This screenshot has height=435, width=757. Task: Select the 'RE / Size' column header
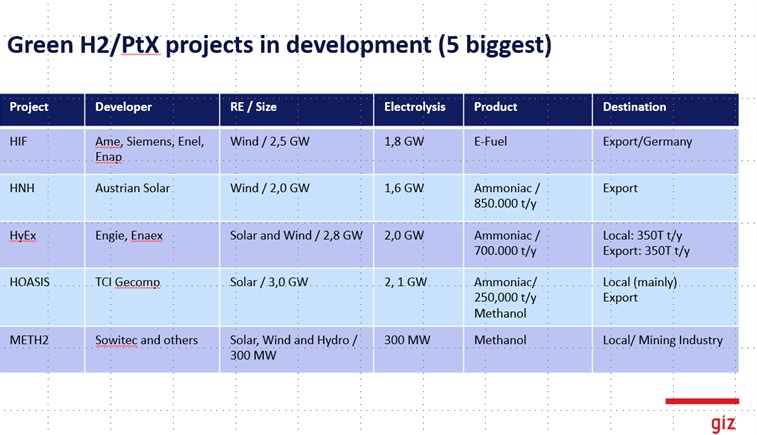coord(296,110)
